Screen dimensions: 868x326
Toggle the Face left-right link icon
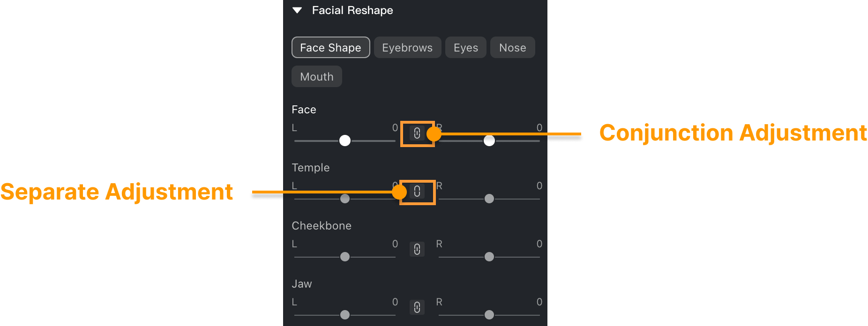417,133
